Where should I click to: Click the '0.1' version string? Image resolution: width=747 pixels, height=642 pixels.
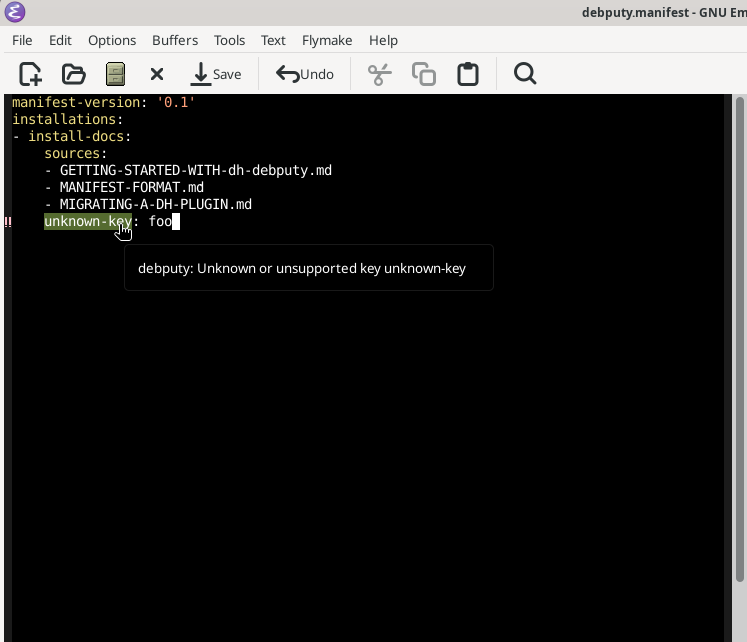tap(176, 102)
